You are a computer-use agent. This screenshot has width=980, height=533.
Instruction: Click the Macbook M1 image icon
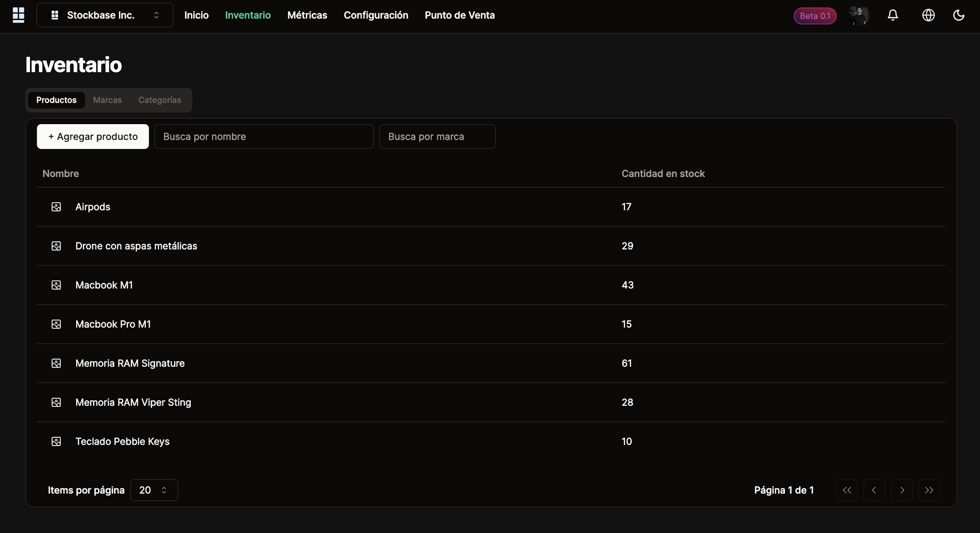(x=56, y=285)
